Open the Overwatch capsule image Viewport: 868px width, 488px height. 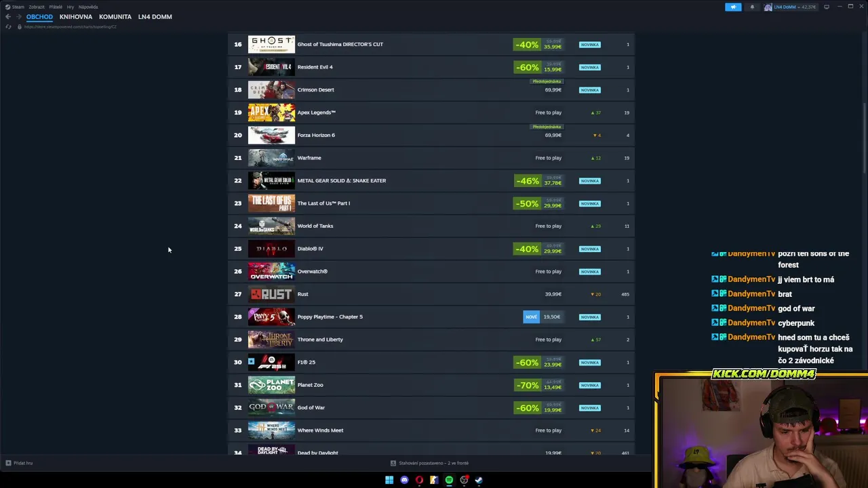(271, 272)
